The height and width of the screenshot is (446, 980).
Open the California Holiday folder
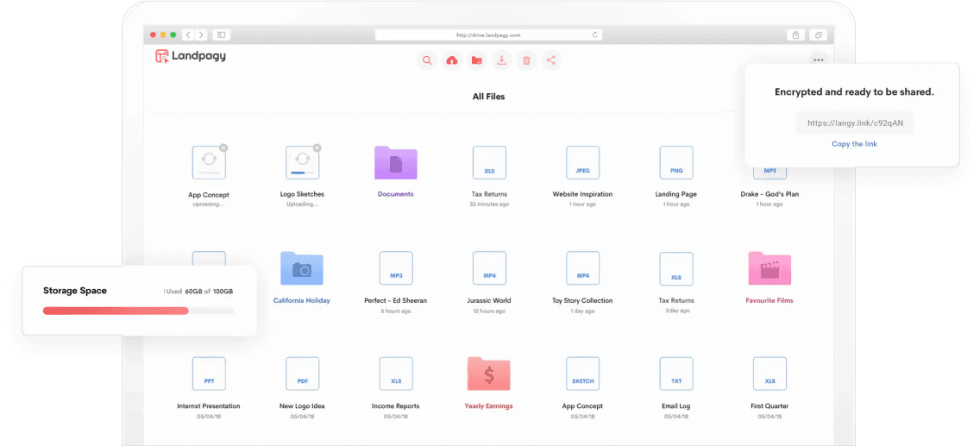[302, 269]
